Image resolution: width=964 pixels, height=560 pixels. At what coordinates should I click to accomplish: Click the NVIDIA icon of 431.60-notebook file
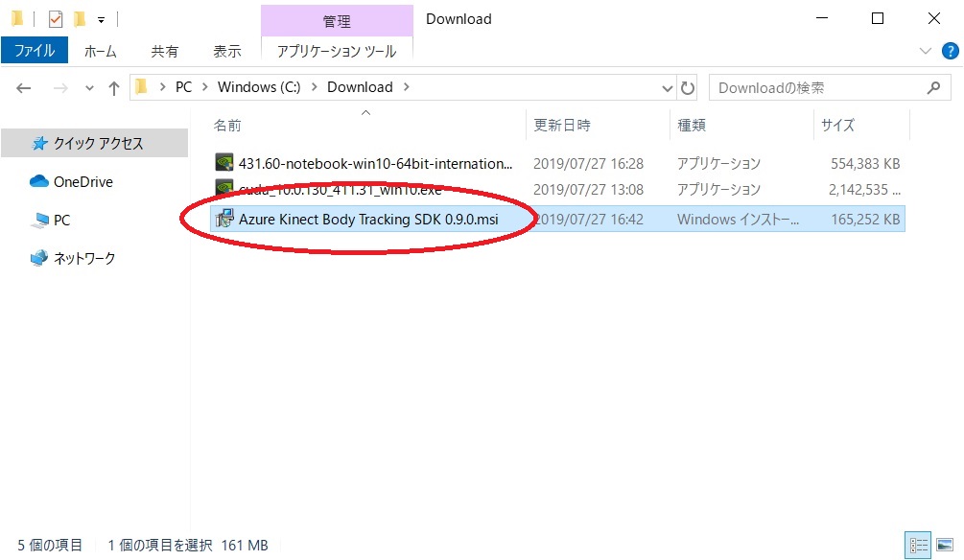[224, 162]
